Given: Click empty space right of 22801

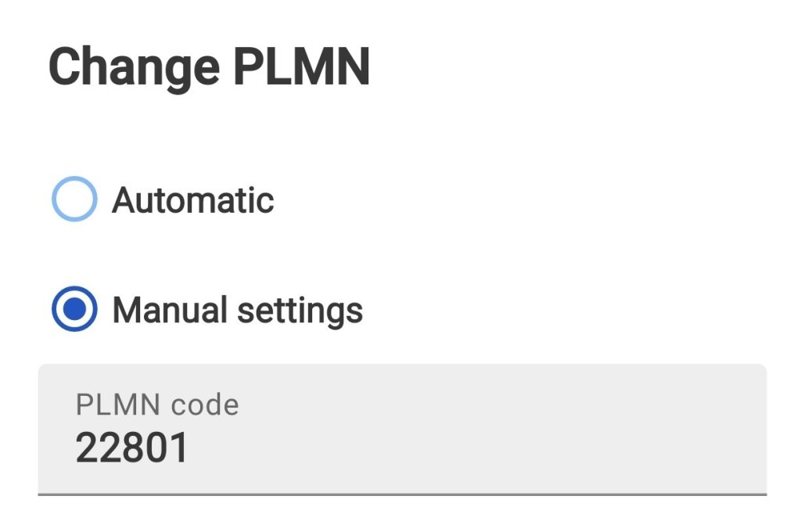Looking at the screenshot, I should (x=469, y=448).
